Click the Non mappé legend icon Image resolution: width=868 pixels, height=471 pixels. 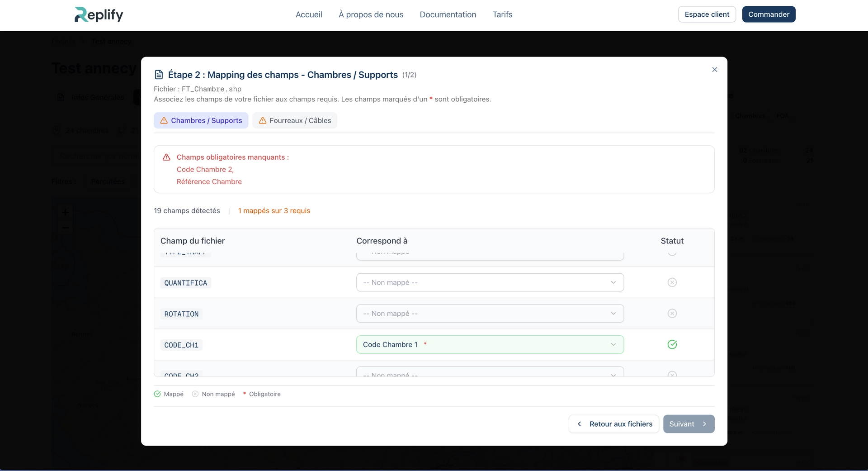(x=195, y=394)
